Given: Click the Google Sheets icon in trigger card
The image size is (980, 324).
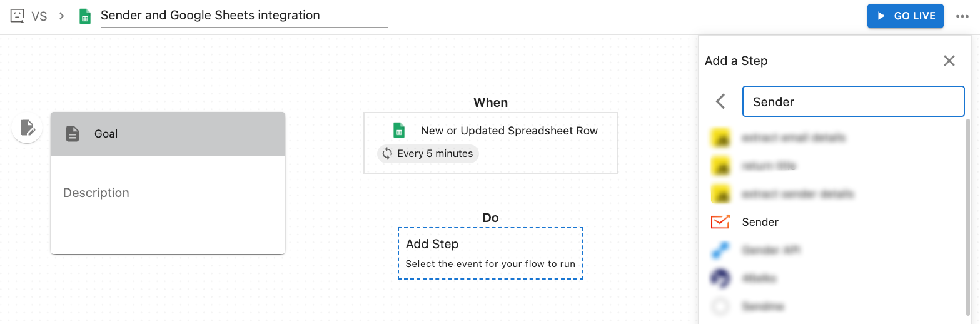Looking at the screenshot, I should click(x=398, y=131).
